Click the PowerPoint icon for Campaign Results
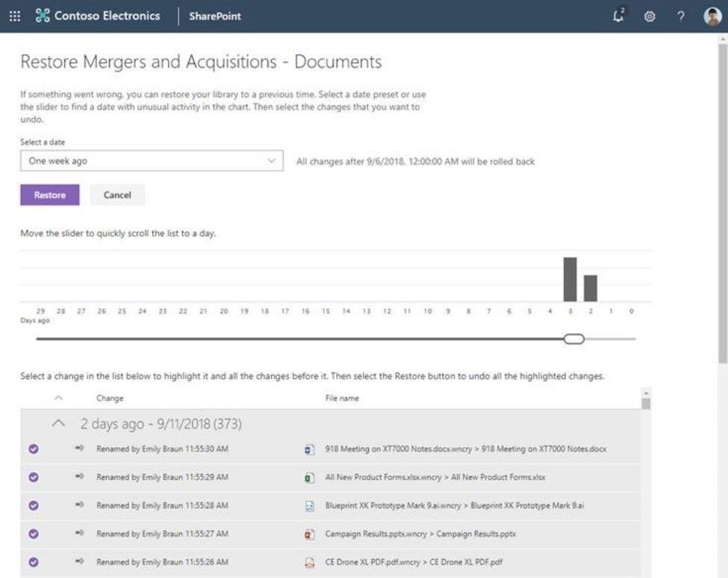Screen dimensions: 728x578 (x=309, y=535)
